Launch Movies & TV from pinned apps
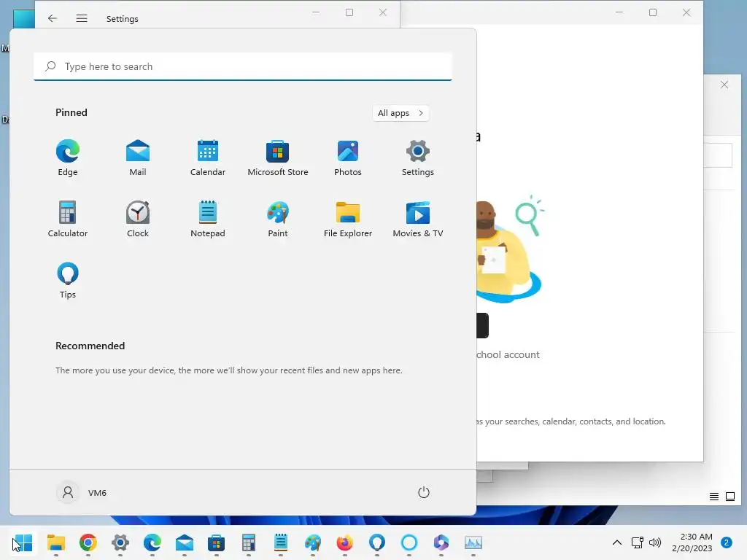This screenshot has height=560, width=747. pyautogui.click(x=418, y=219)
